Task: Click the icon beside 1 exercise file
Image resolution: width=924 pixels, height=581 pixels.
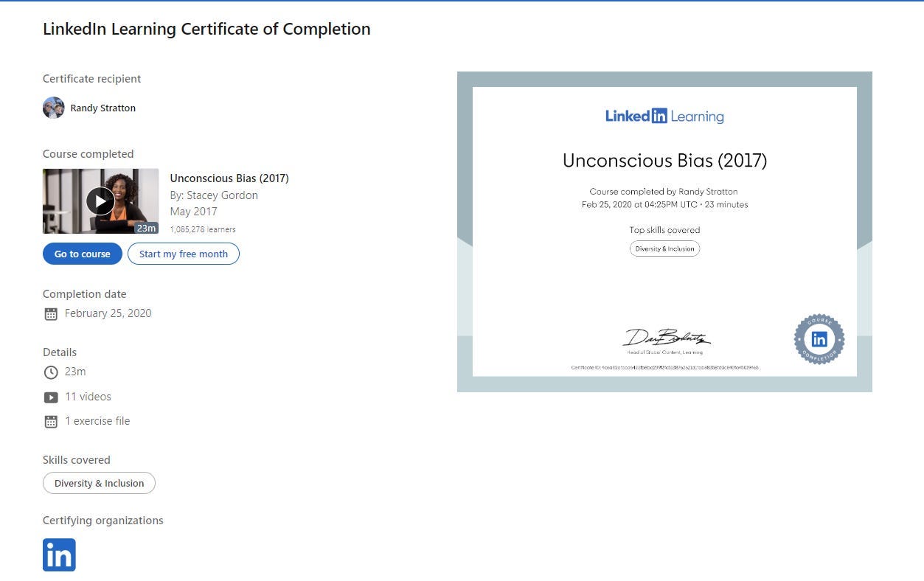Action: [x=51, y=422]
